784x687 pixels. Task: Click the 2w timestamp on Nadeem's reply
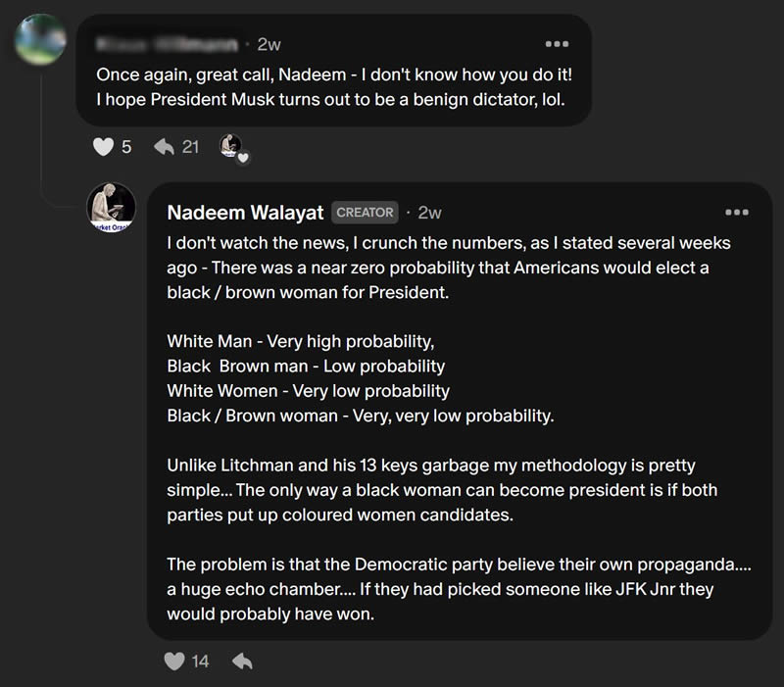pos(429,213)
